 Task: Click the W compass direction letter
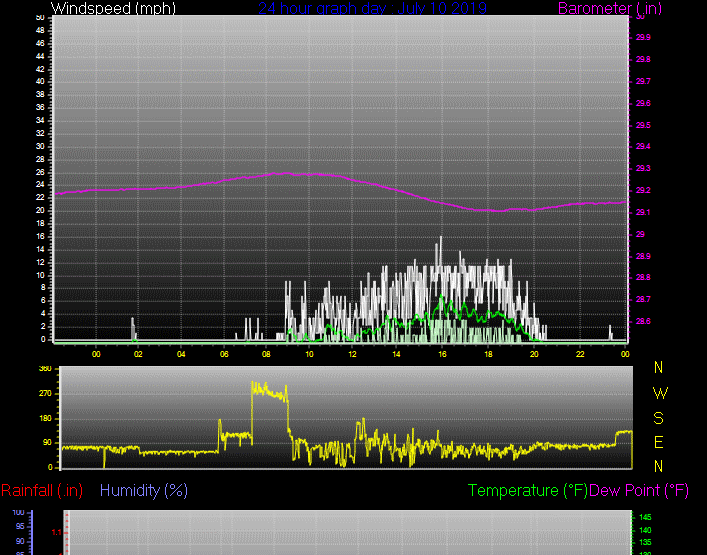[658, 392]
